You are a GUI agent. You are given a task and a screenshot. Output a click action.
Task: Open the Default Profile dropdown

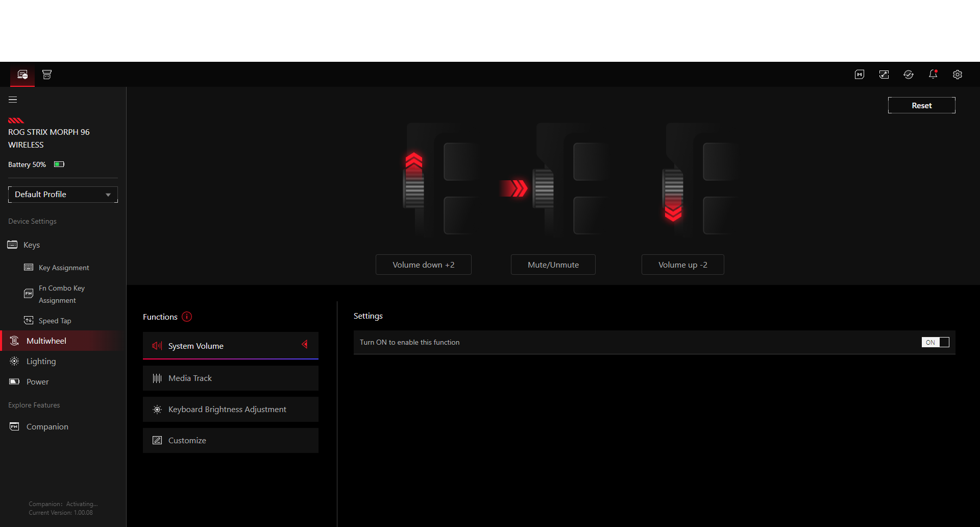63,195
